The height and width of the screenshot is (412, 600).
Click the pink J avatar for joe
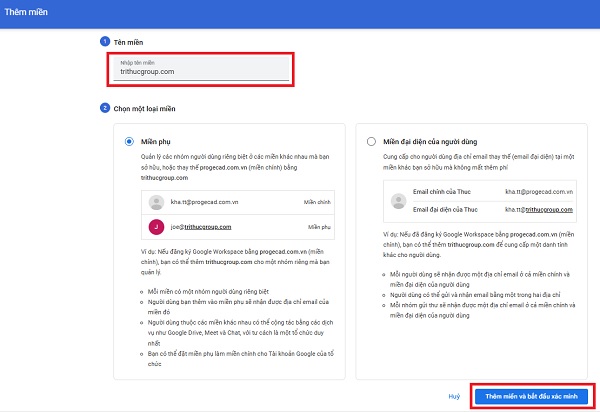[155, 227]
